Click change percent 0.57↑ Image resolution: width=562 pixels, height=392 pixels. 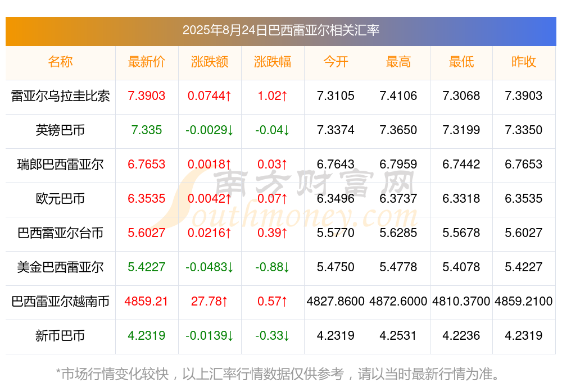[x=273, y=302]
